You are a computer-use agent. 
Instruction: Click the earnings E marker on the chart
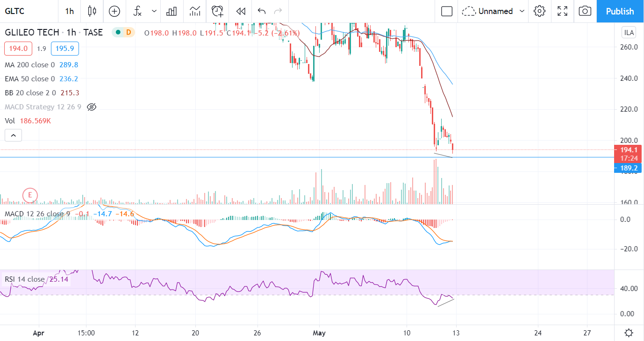30,195
